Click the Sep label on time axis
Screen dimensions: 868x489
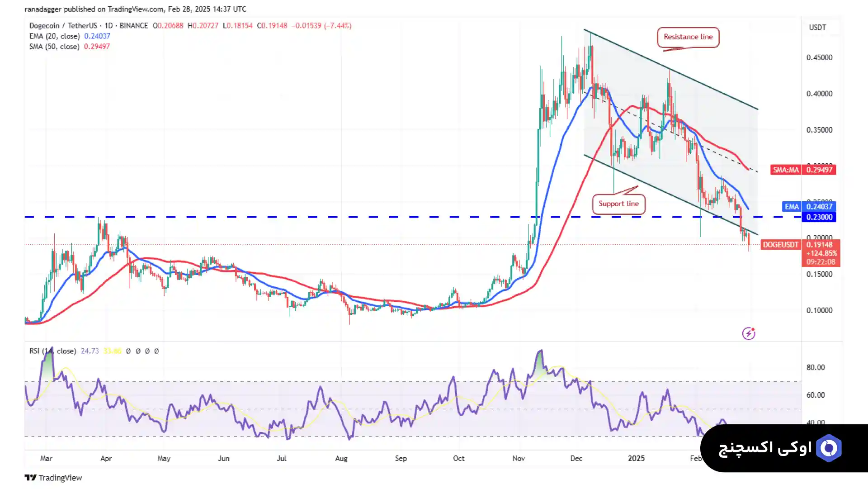tap(401, 458)
